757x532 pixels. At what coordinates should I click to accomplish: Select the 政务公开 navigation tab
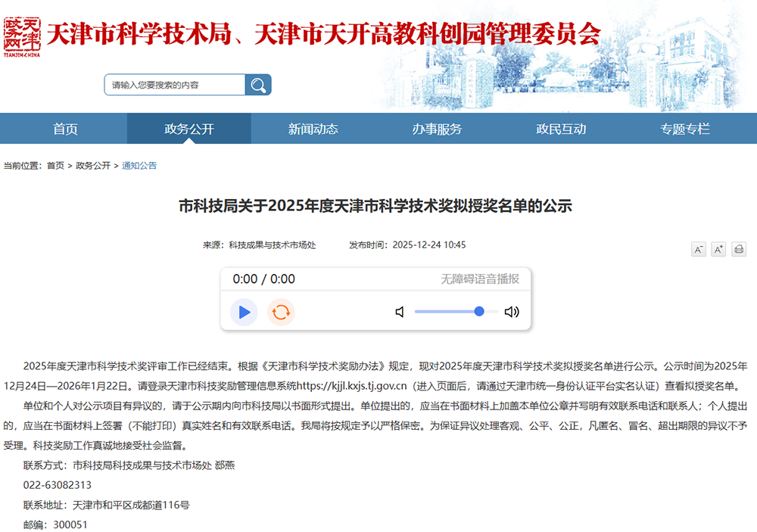[x=189, y=129]
